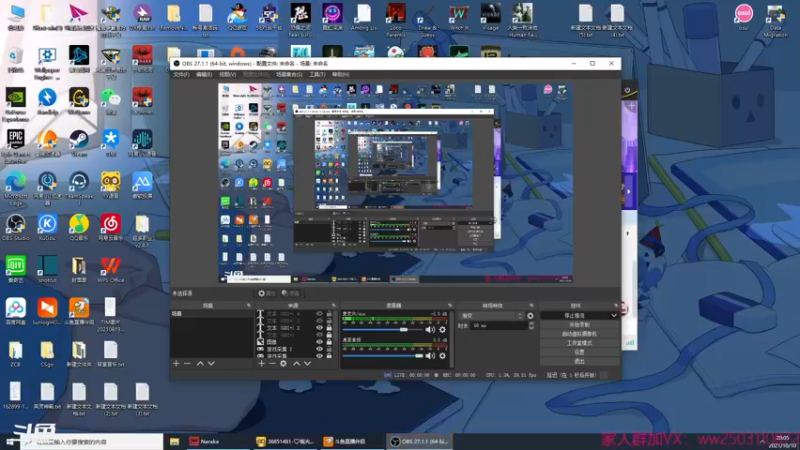The image size is (800, 450).
Task: Open the scene transition type combo box
Action: tap(491, 316)
